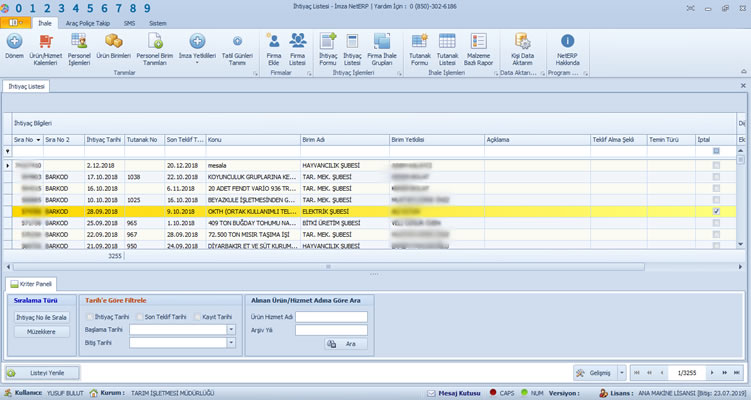Expand Tanımlar group dialog launcher
Viewport: 751px width, 400px height.
pyautogui.click(x=255, y=73)
